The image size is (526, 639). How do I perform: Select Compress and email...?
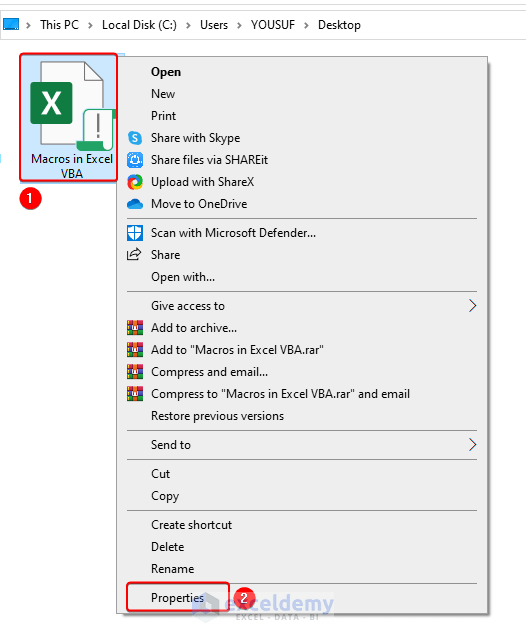tap(209, 372)
